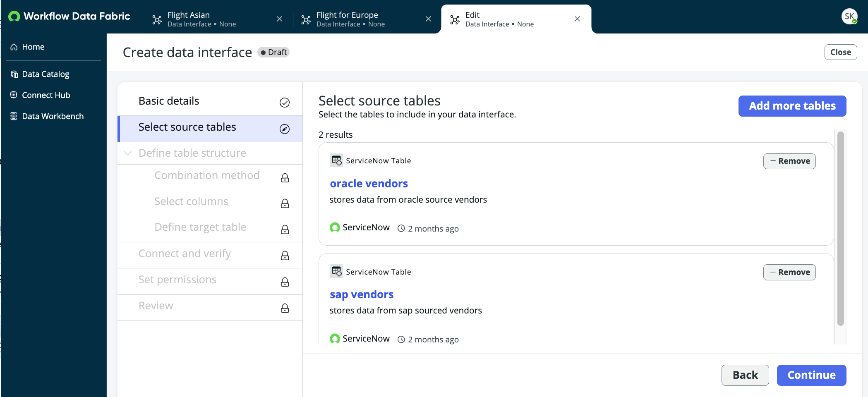Go to Home in the sidebar

point(53,47)
